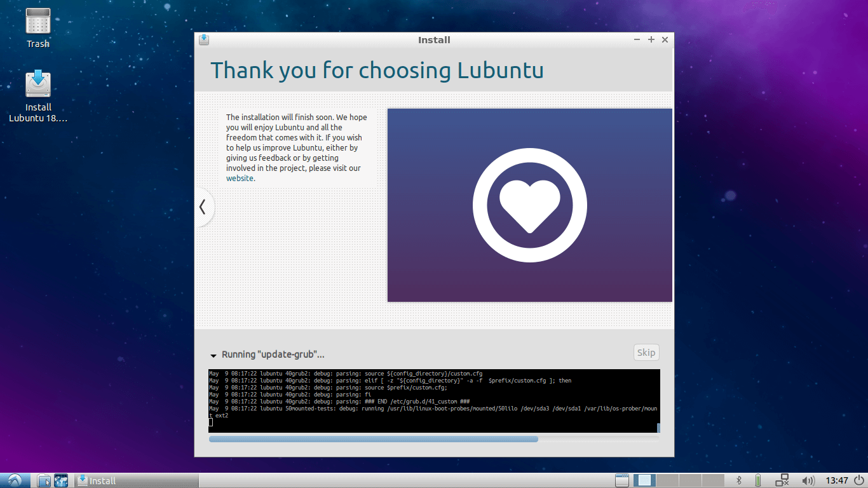This screenshot has width=868, height=488.
Task: Launch the PCManFM file manager from the taskbar
Action: tap(43, 480)
